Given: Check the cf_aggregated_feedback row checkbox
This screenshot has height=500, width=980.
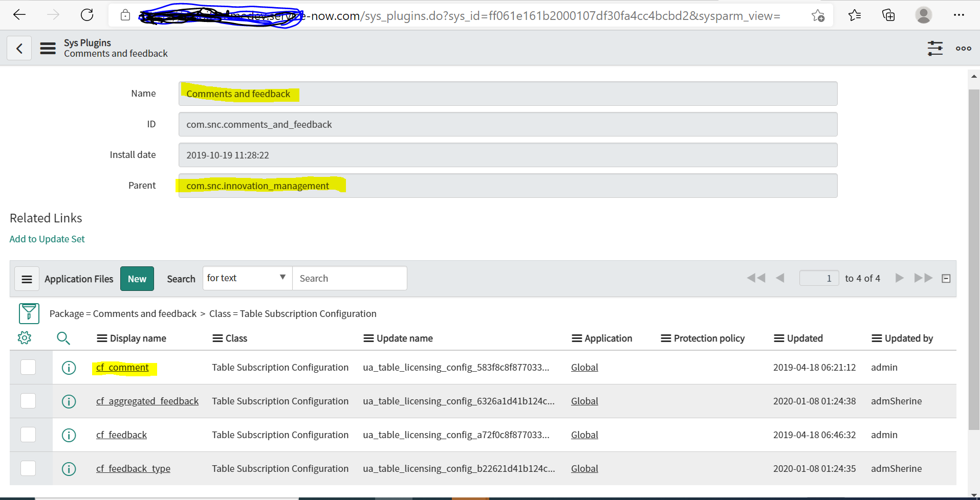Looking at the screenshot, I should tap(28, 401).
